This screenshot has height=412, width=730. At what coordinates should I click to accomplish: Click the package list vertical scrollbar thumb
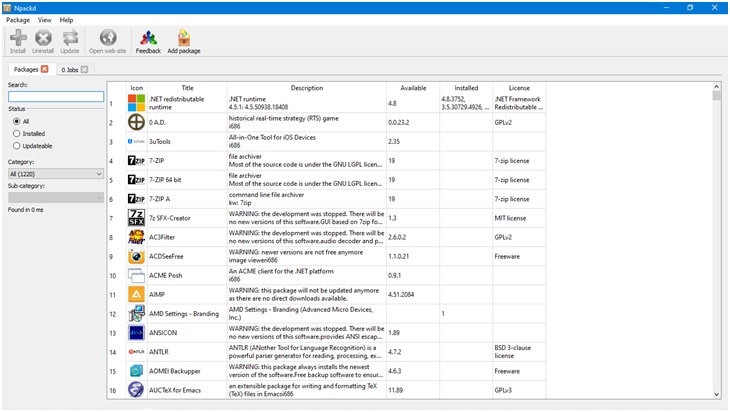[716, 95]
